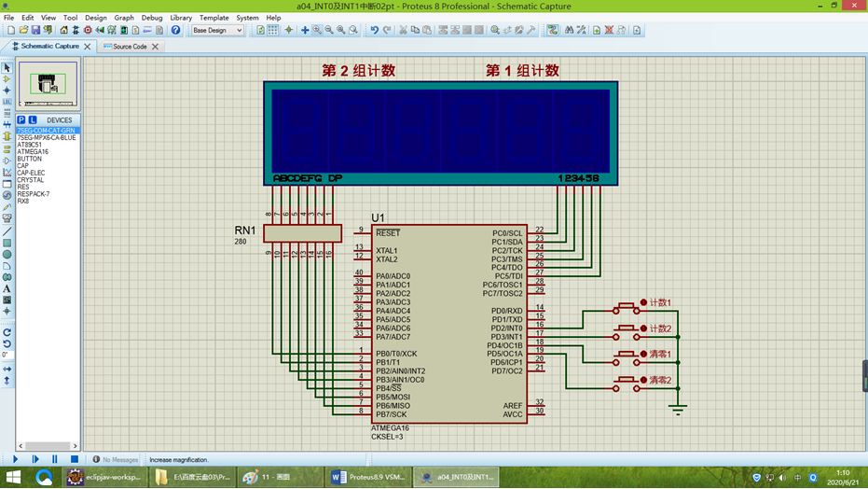Select 2D circle drawing tool
868x489 pixels.
click(x=7, y=255)
